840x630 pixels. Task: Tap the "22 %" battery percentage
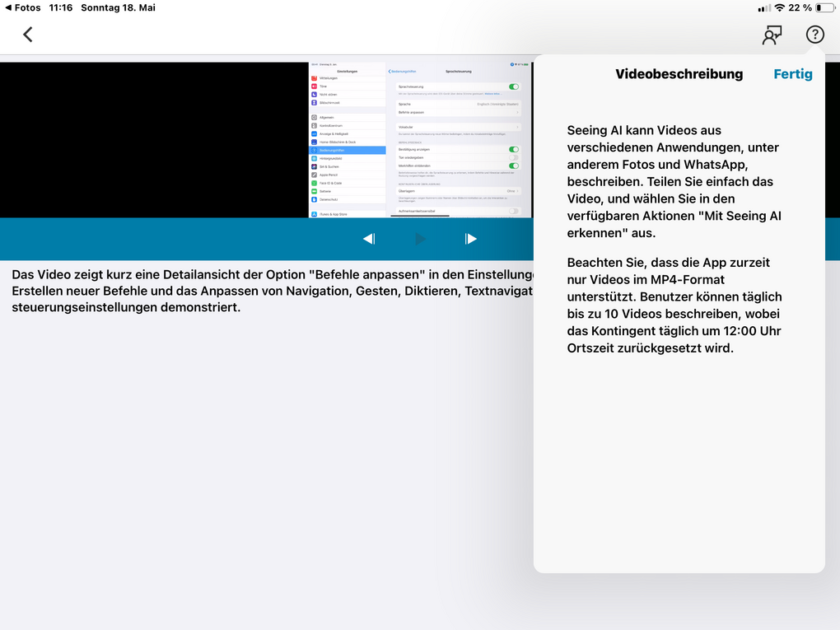tap(800, 7)
